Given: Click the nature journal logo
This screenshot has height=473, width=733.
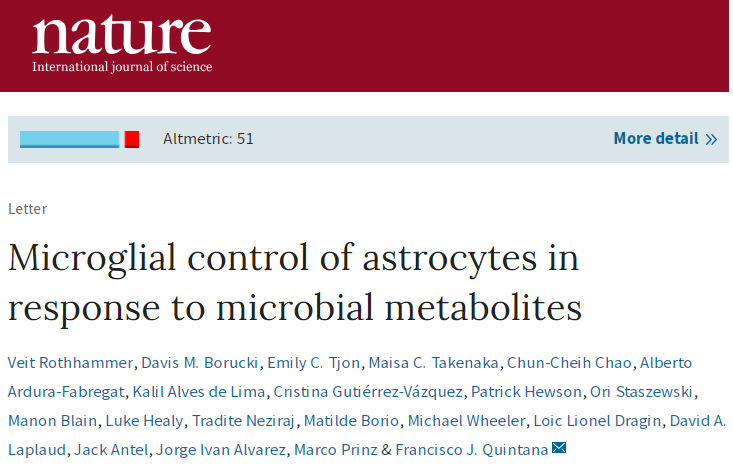Looking at the screenshot, I should pos(122,43).
